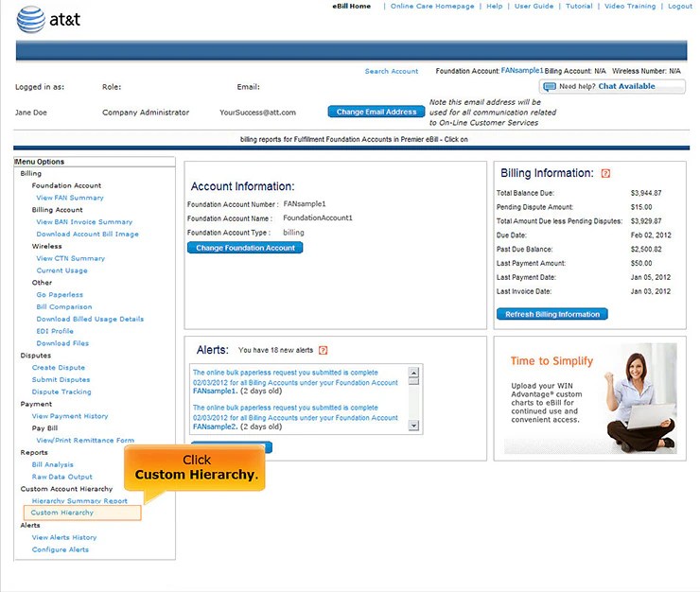Select Create Dispute
700x592 pixels.
[x=59, y=368]
